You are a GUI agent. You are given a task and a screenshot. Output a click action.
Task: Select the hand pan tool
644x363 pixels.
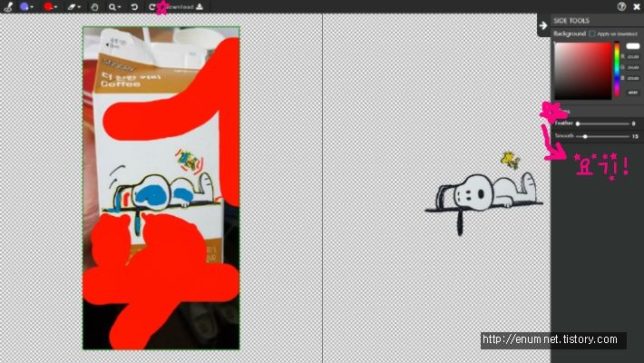[x=94, y=7]
